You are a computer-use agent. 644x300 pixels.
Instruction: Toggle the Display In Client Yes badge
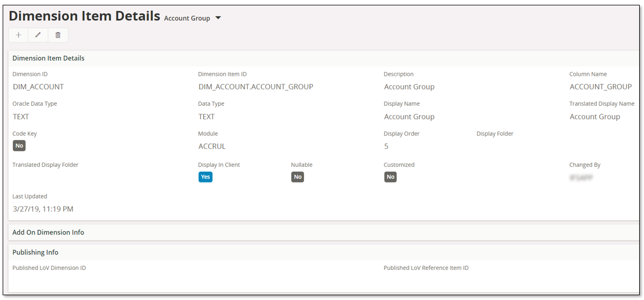205,177
